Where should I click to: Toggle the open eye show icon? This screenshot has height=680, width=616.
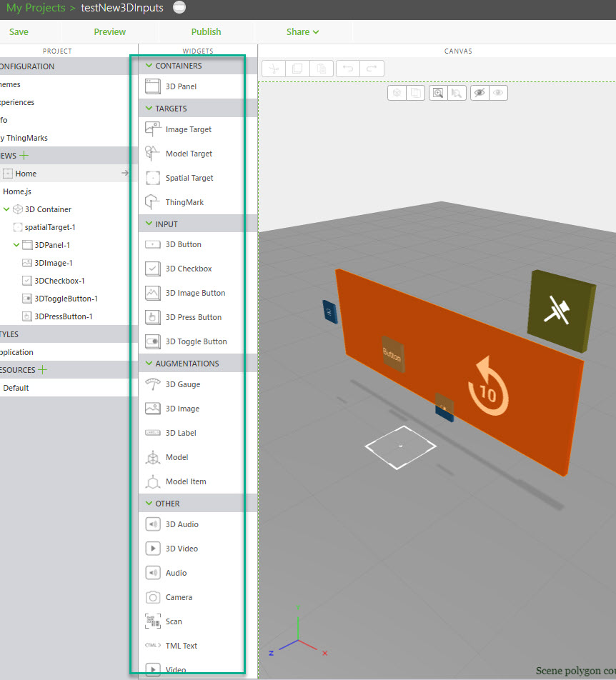(x=498, y=93)
